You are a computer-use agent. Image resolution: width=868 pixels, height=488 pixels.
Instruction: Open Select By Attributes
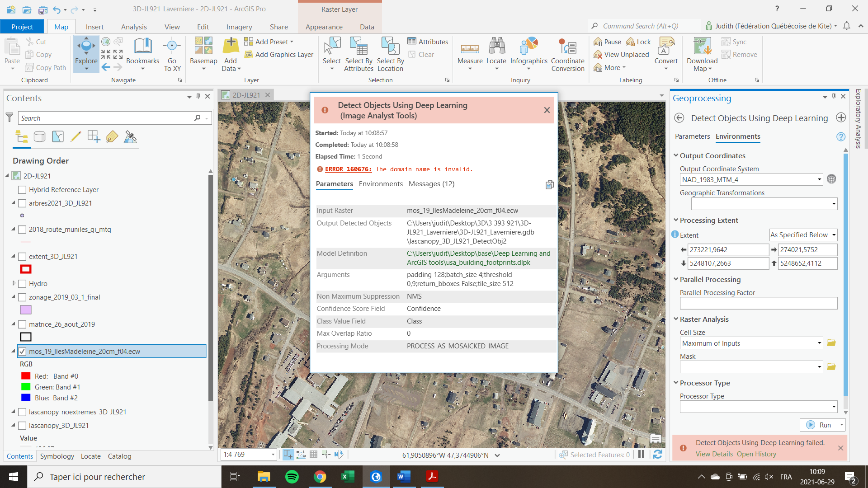(359, 54)
